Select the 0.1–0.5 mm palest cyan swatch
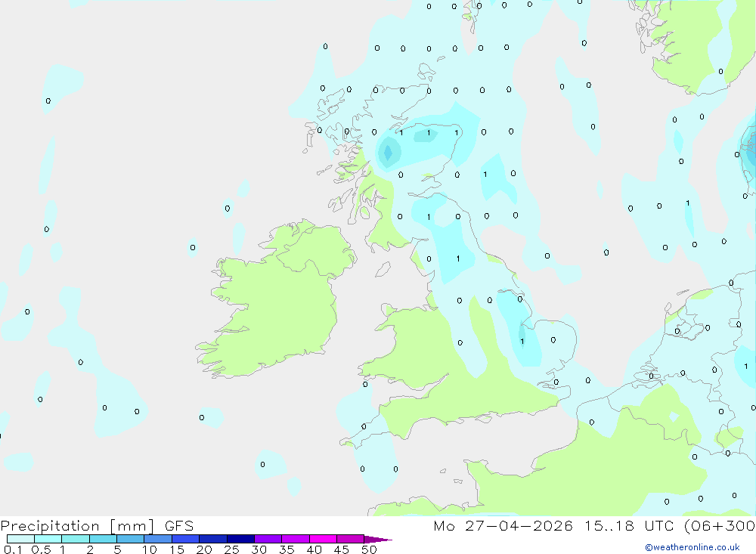The height and width of the screenshot is (554, 756). (x=20, y=539)
